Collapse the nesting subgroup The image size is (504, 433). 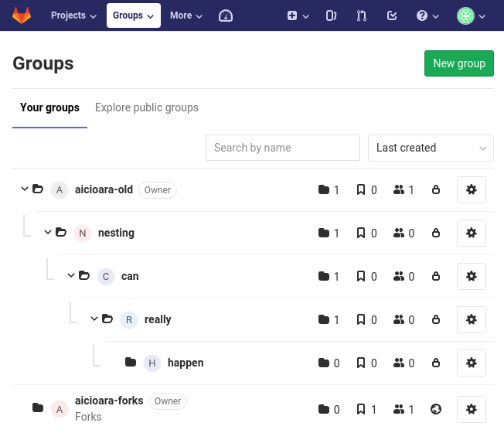[48, 232]
